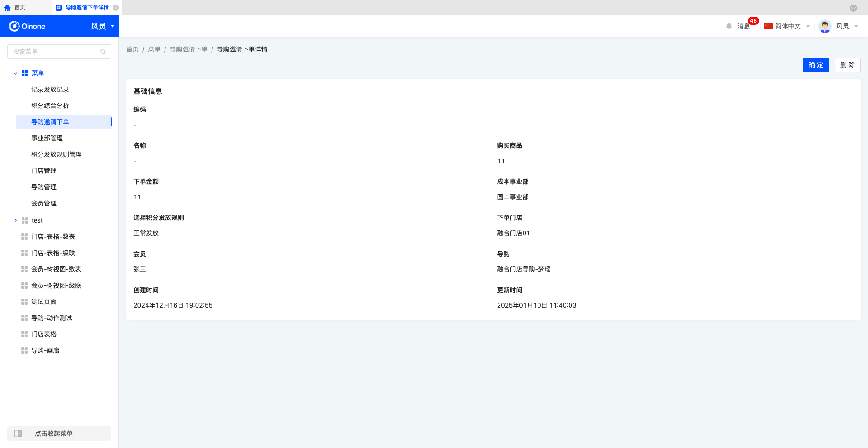Click the Oinone logo

(27, 26)
